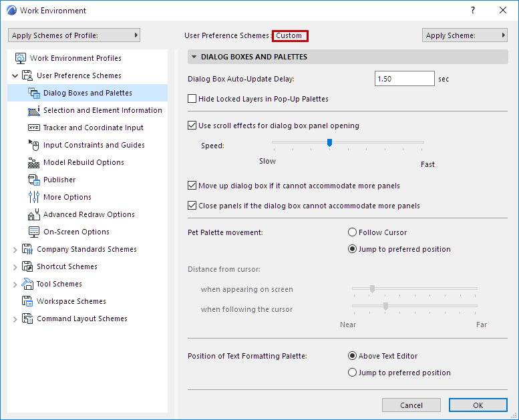Click the Cancel button
The image size is (519, 420).
[x=411, y=405]
